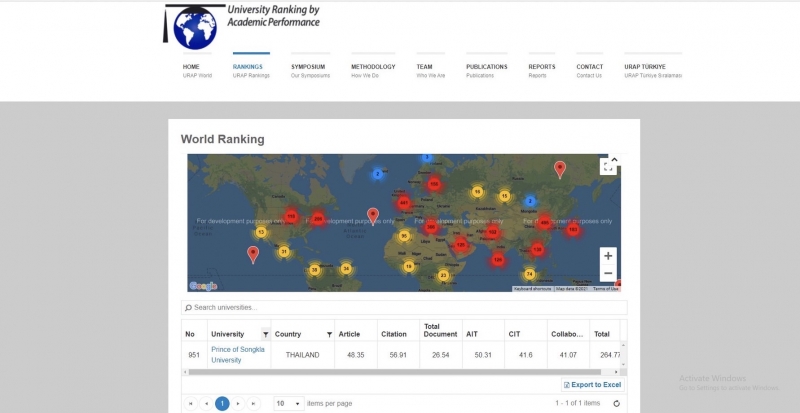Click the THAILAND country cell
This screenshot has height=413, width=800.
click(303, 355)
